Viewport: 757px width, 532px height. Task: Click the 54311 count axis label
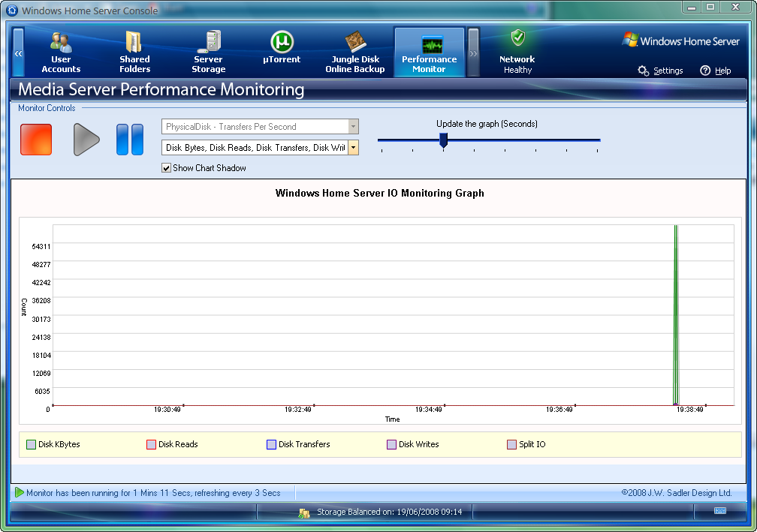[41, 246]
